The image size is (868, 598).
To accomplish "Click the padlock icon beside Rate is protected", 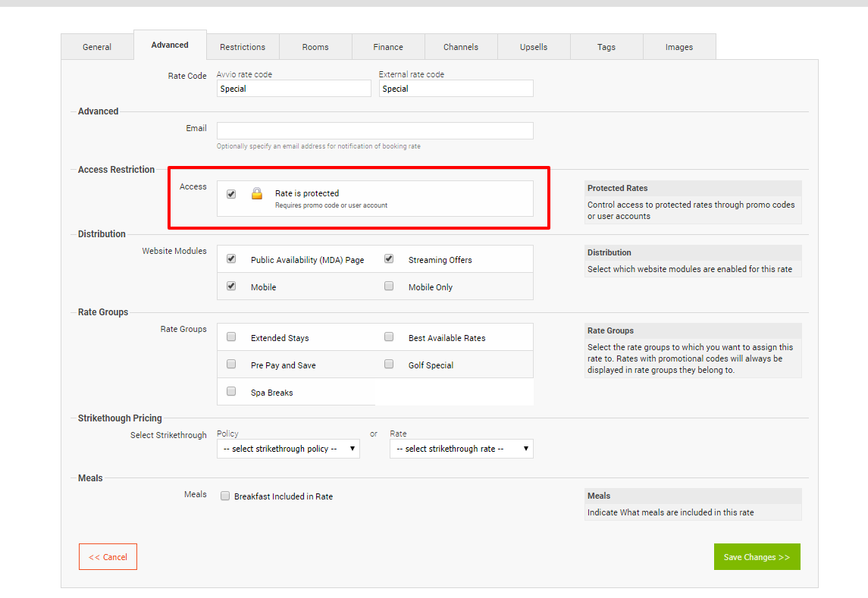I will coord(257,193).
